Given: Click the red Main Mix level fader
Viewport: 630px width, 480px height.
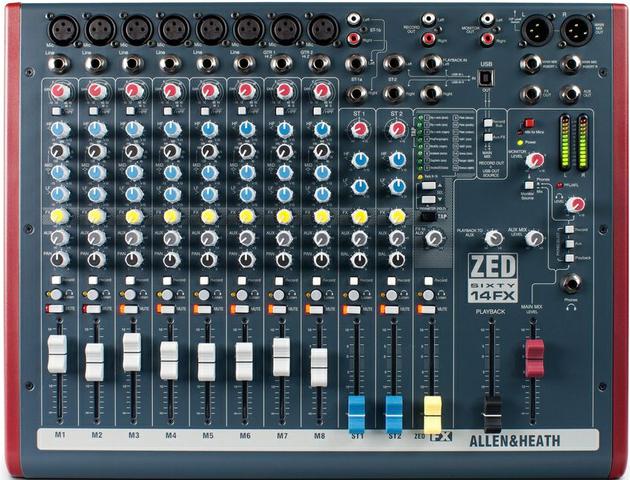Looking at the screenshot, I should pyautogui.click(x=534, y=357).
